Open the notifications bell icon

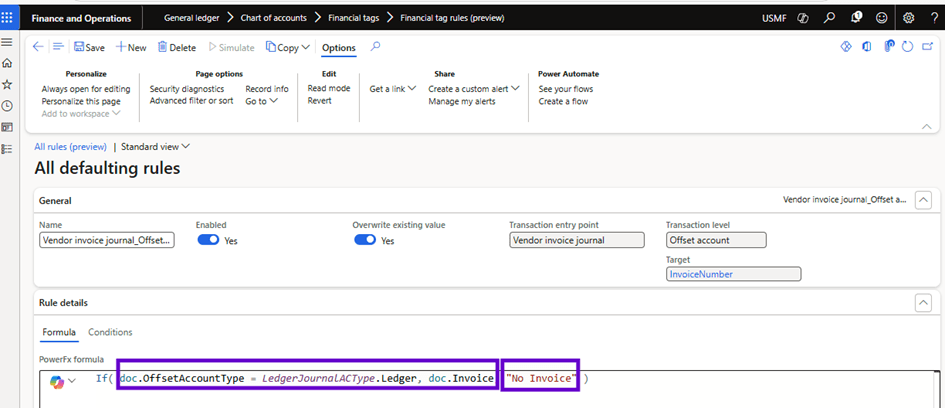(x=856, y=17)
